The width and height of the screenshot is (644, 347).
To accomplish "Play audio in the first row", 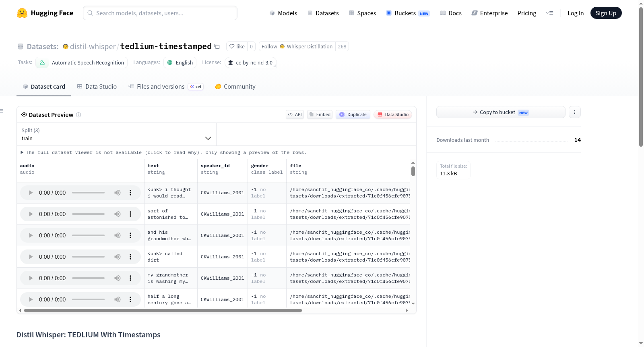I will click(31, 193).
